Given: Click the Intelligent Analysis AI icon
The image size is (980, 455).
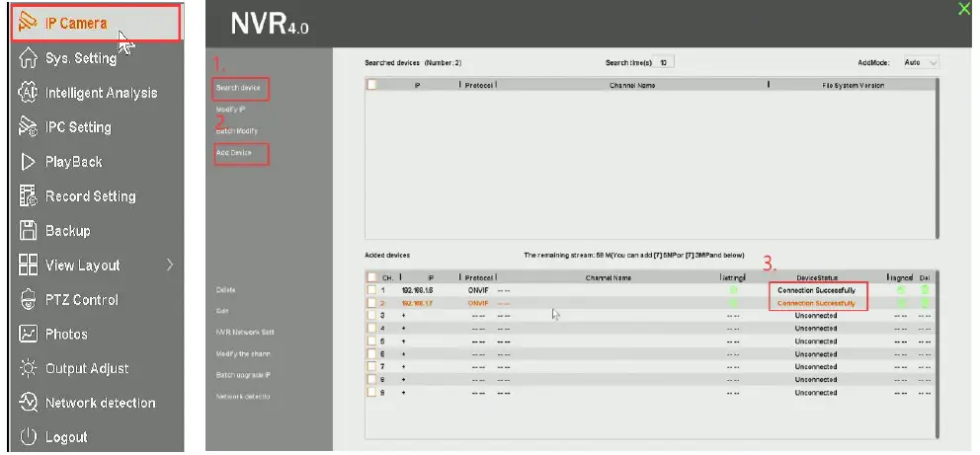Looking at the screenshot, I should tap(28, 93).
